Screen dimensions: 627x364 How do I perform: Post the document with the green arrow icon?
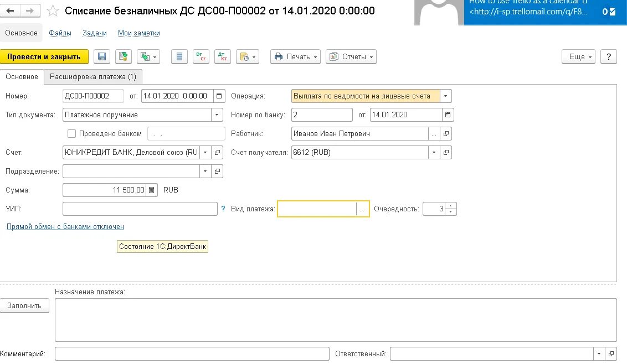click(x=124, y=57)
